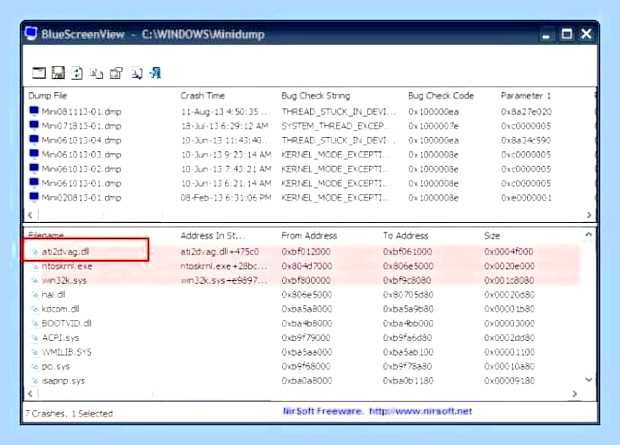Maximize the BlueScreenView window
The height and width of the screenshot is (445, 620).
(x=566, y=34)
